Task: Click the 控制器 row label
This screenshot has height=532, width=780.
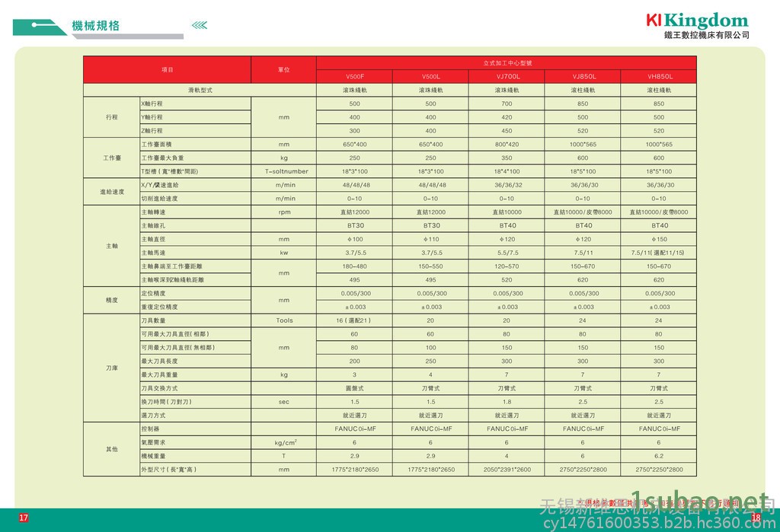Action: [150, 428]
